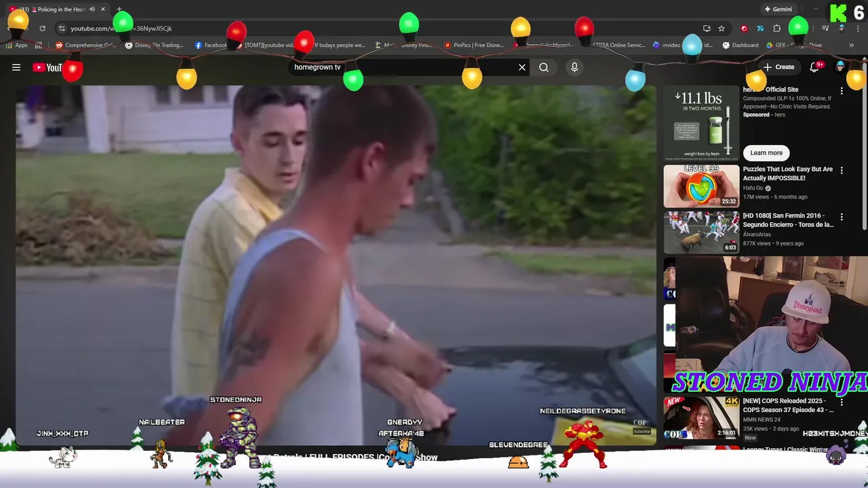Open the COPS Reloaded 2025 video title
This screenshot has width=868, height=488.
(788, 405)
